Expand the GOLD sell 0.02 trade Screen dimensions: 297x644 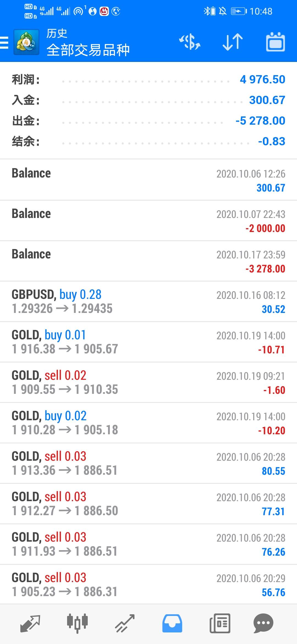148,383
